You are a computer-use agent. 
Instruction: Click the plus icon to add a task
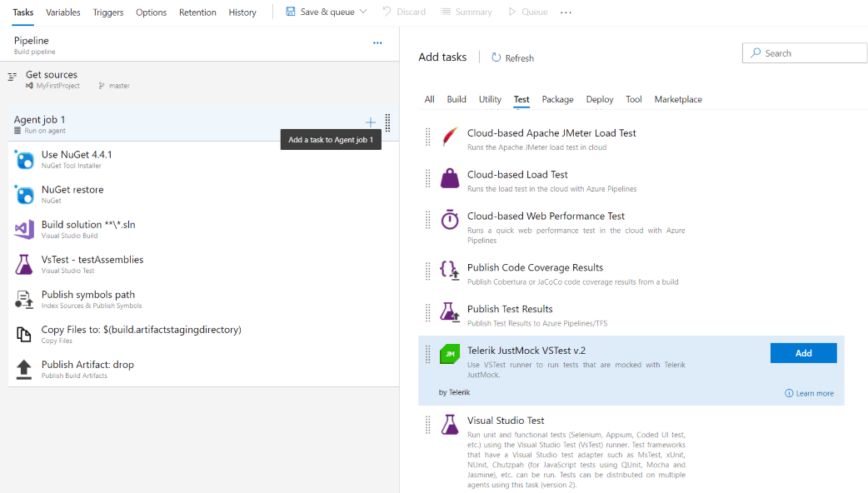(x=370, y=122)
